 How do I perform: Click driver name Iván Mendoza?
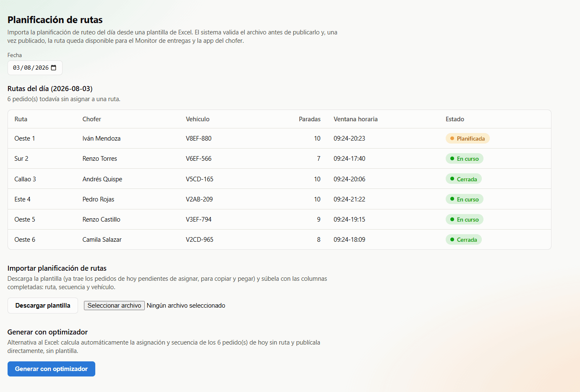click(x=102, y=139)
